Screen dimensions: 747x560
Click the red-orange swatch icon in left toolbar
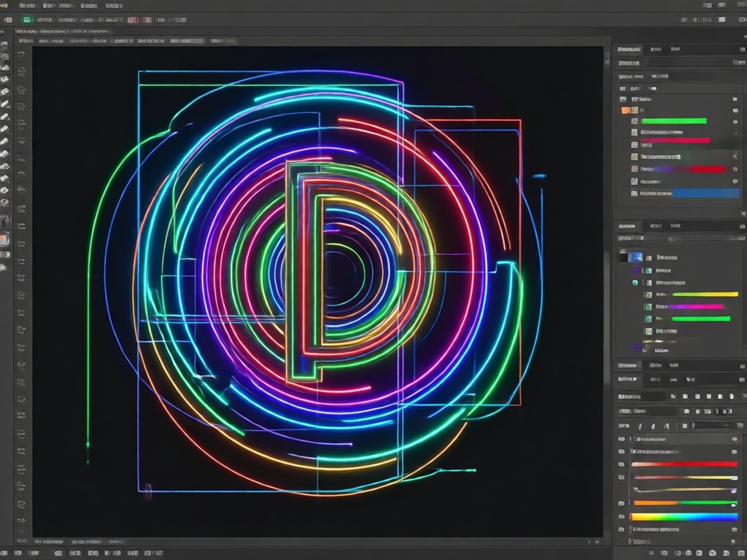4,238
